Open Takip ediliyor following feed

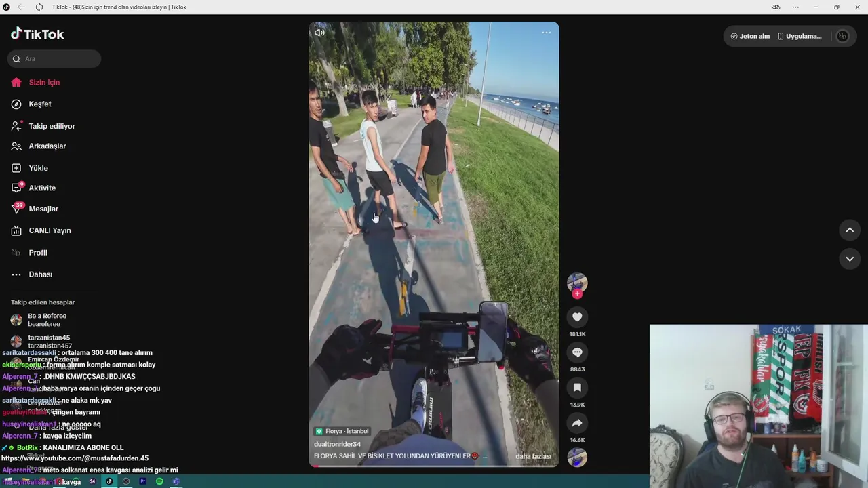[x=52, y=126]
